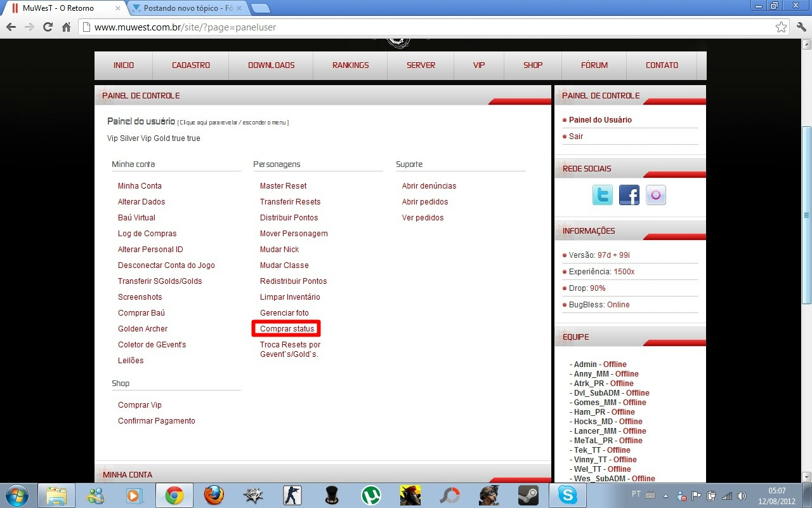The width and height of the screenshot is (812, 508).
Task: Open VIP menu item
Action: pyautogui.click(x=479, y=65)
